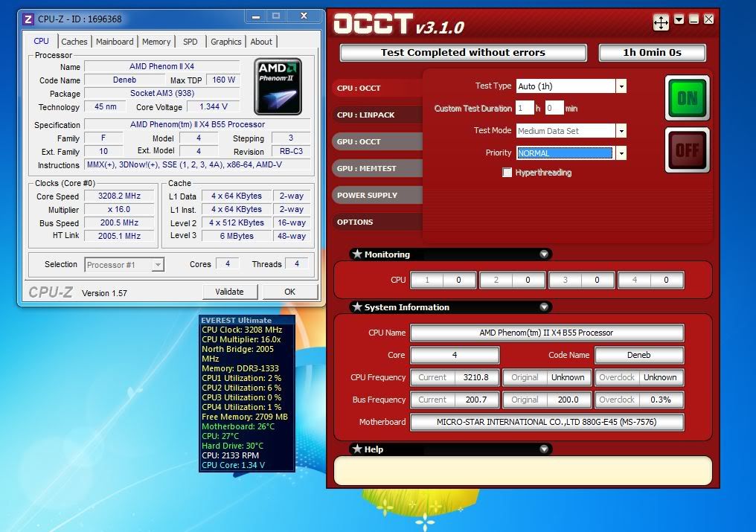Click the AMD Phenom II logo in CPU-Z

[x=278, y=87]
